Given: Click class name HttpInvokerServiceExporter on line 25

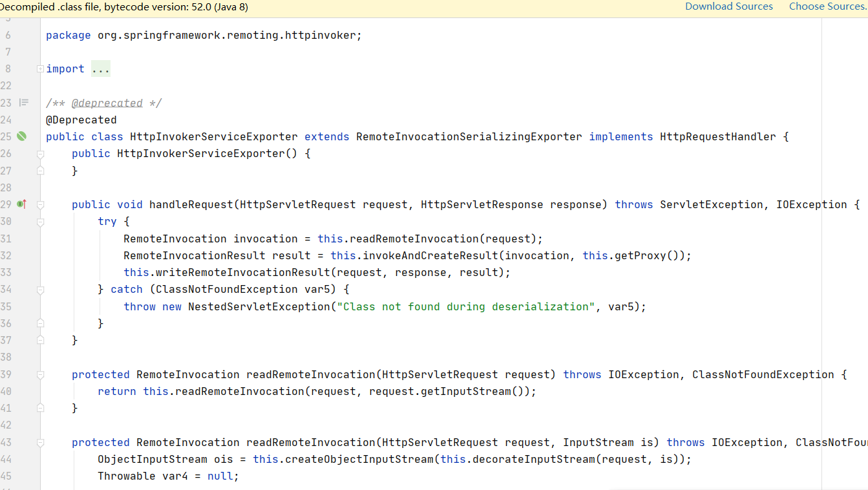Looking at the screenshot, I should pyautogui.click(x=214, y=136).
